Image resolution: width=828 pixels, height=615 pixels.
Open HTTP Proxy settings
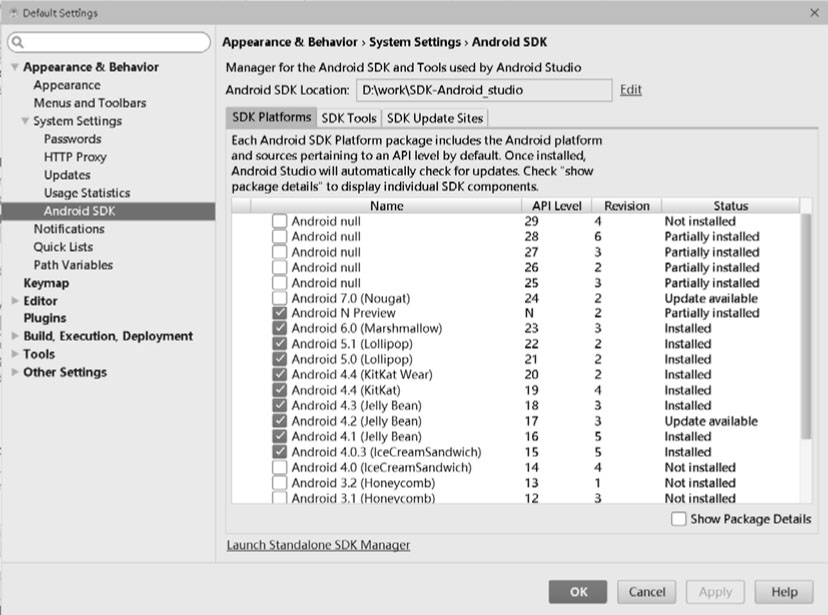click(x=76, y=157)
